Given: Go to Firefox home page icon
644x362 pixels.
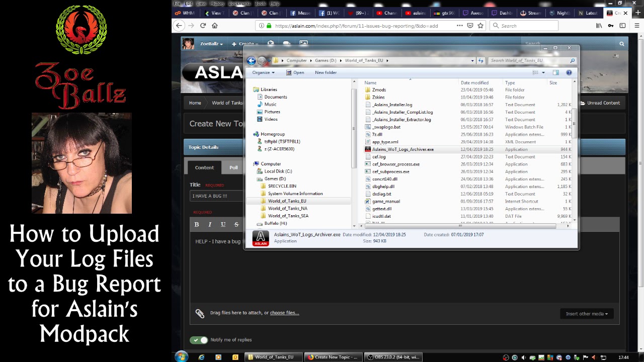Looking at the screenshot, I should [x=215, y=26].
